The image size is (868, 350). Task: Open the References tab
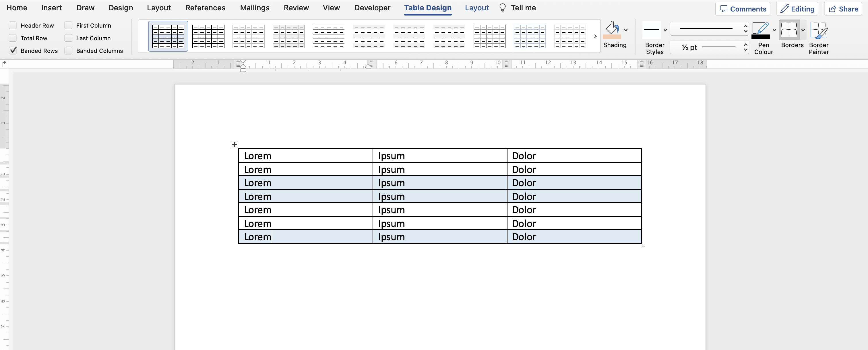205,8
